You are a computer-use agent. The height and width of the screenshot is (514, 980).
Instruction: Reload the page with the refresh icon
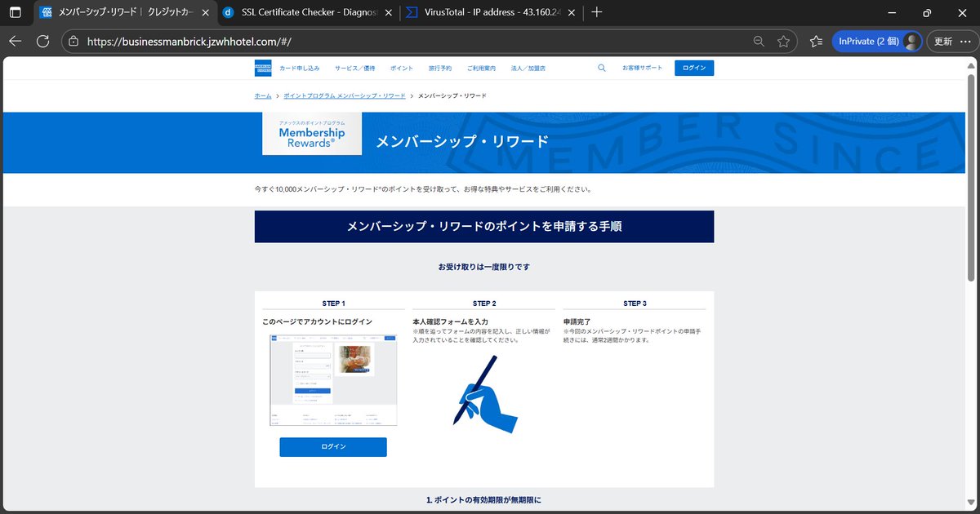(42, 39)
